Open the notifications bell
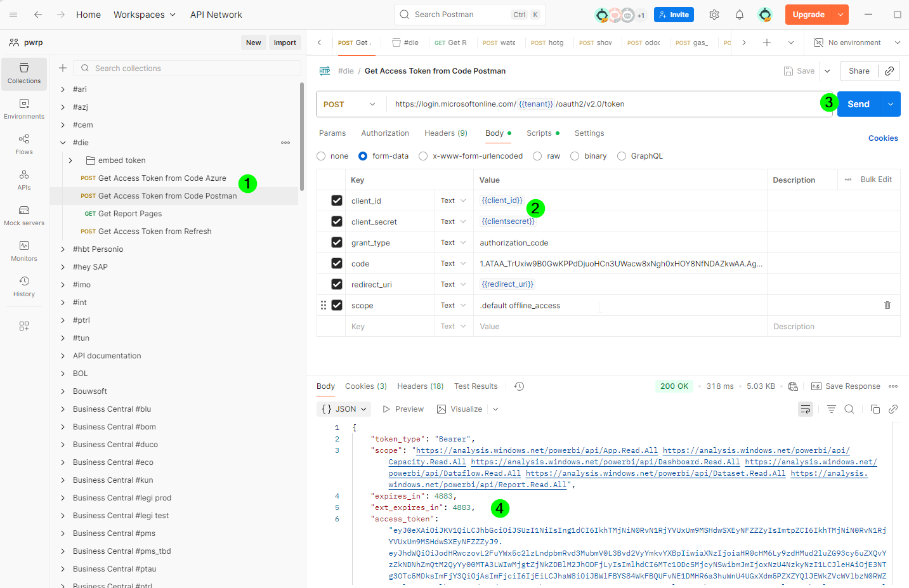 point(740,15)
